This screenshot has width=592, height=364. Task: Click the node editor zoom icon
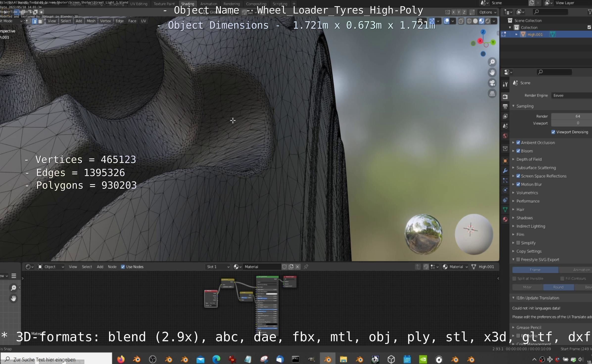pyautogui.click(x=13, y=288)
